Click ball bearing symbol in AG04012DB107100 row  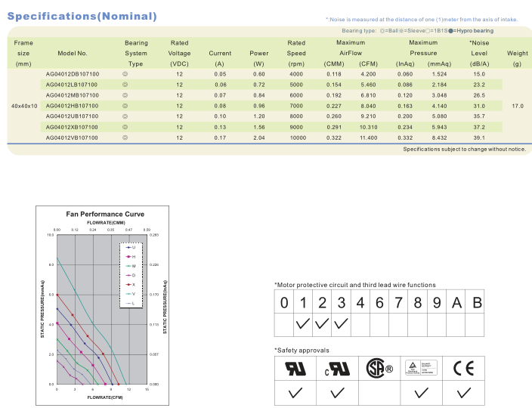pyautogui.click(x=125, y=74)
